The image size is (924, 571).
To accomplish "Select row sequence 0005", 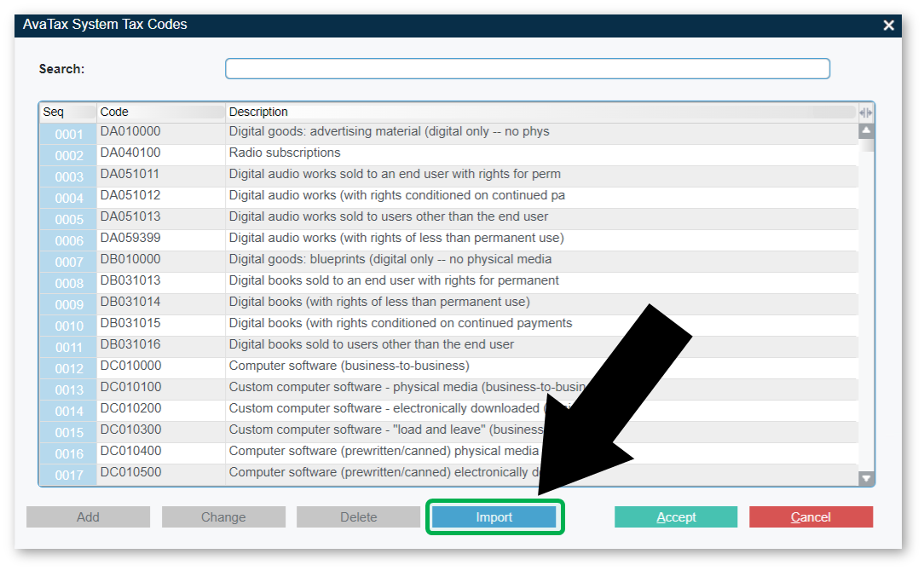I will (x=69, y=219).
